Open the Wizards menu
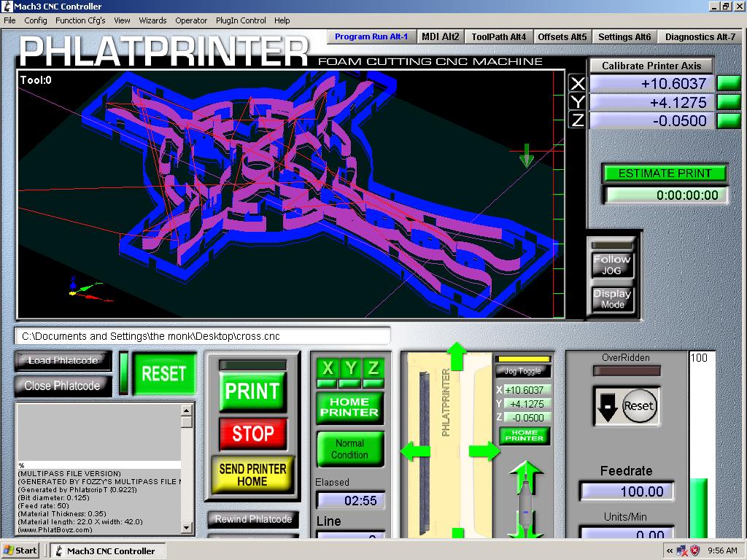The height and width of the screenshot is (560, 747). [152, 20]
